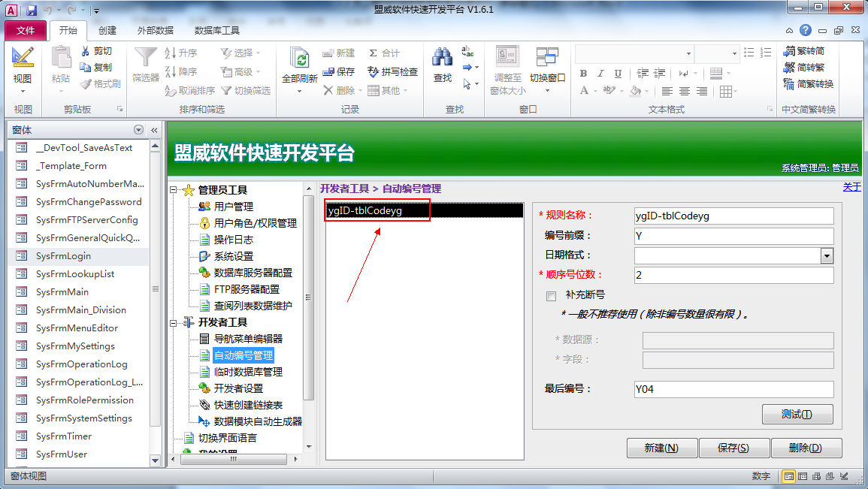868x489 pixels.
Task: Toggle 切换筛选 filter
Action: (246, 90)
